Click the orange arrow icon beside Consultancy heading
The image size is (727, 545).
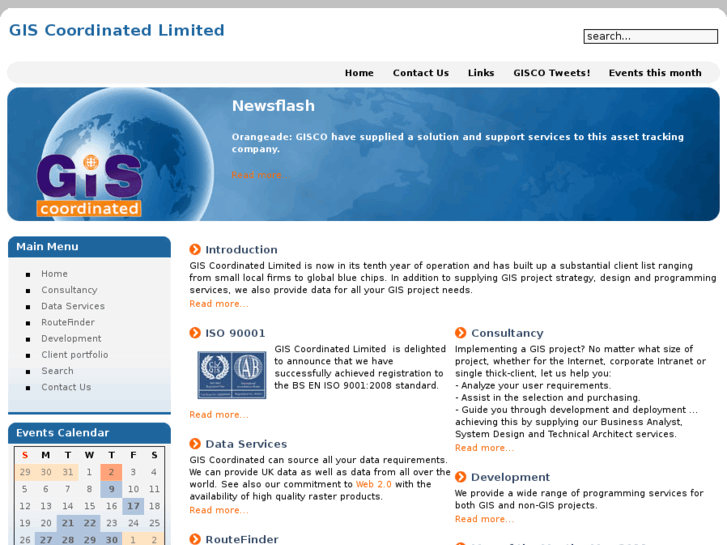(460, 333)
